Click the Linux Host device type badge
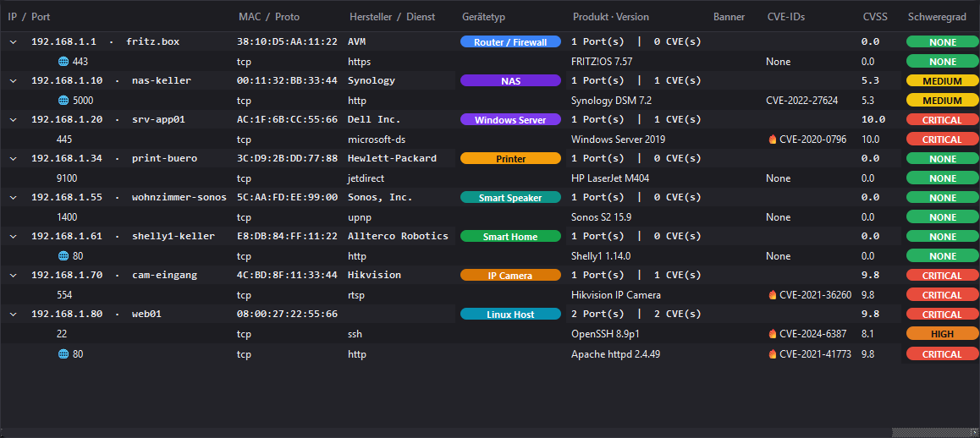 tap(510, 314)
